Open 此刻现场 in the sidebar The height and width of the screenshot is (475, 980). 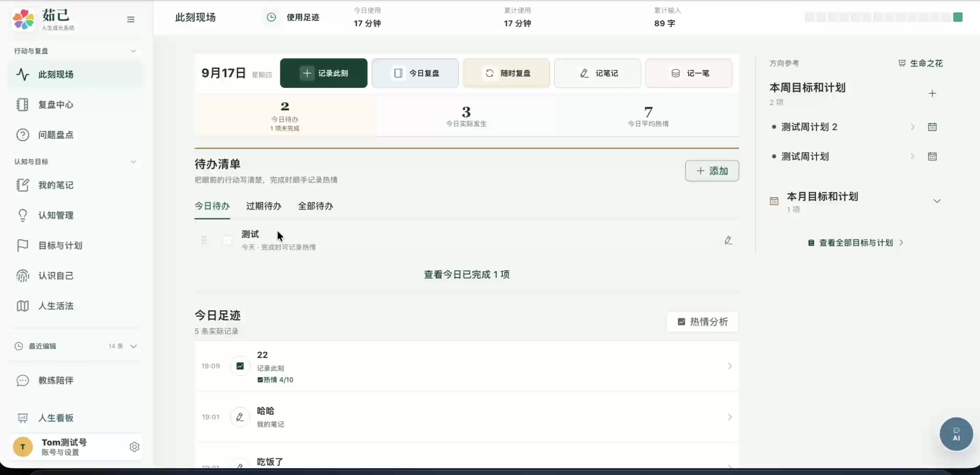tap(75, 74)
